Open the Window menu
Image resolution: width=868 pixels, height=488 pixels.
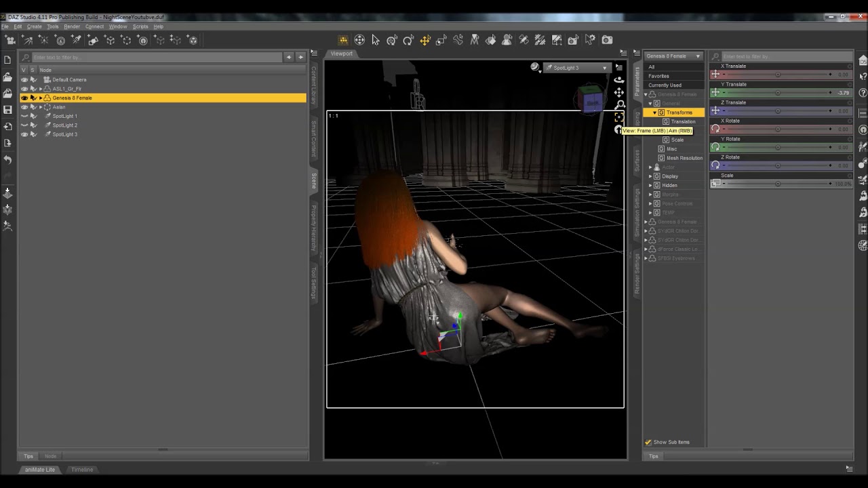118,26
